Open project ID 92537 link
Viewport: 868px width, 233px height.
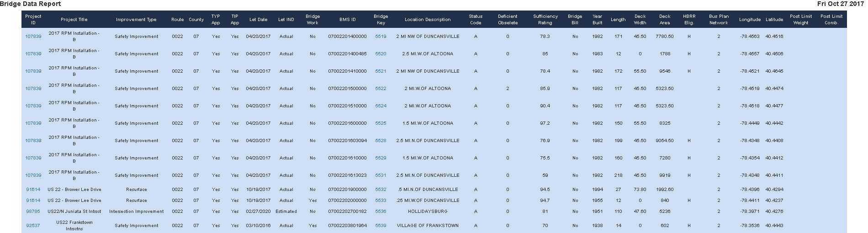click(x=33, y=226)
